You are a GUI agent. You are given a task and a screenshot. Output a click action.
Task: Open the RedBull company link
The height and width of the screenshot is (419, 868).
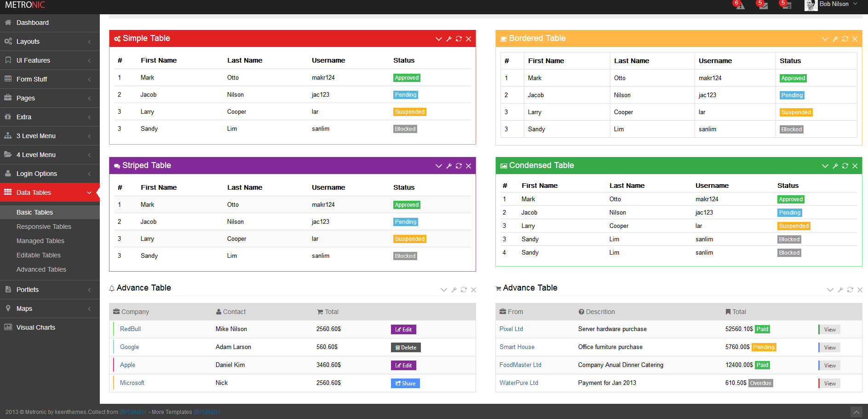(130, 329)
